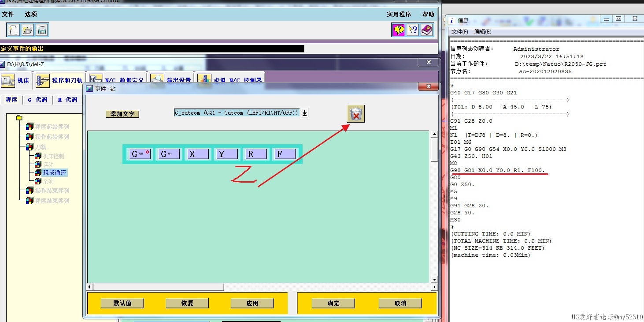Click the 应用 button
Image resolution: width=644 pixels, height=322 pixels.
[252, 303]
